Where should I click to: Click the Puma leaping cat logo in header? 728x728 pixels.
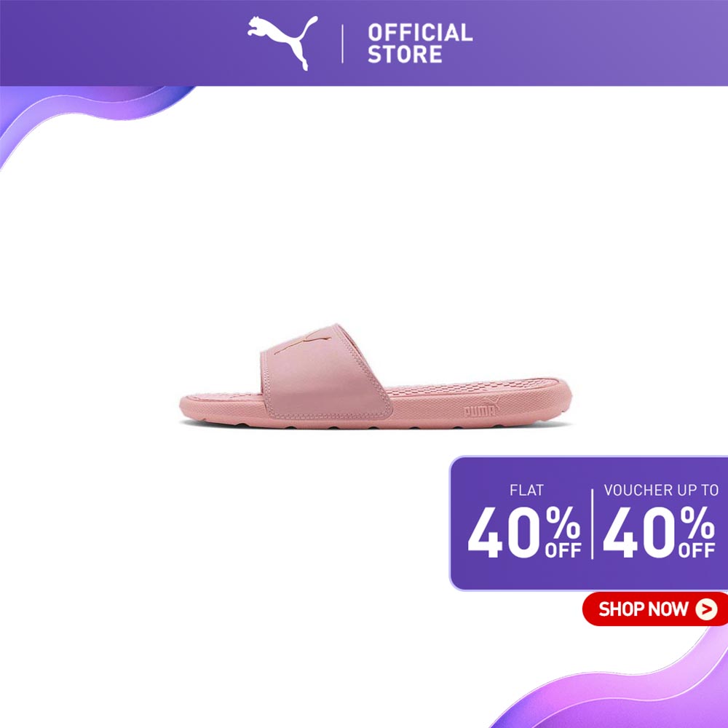(282, 43)
